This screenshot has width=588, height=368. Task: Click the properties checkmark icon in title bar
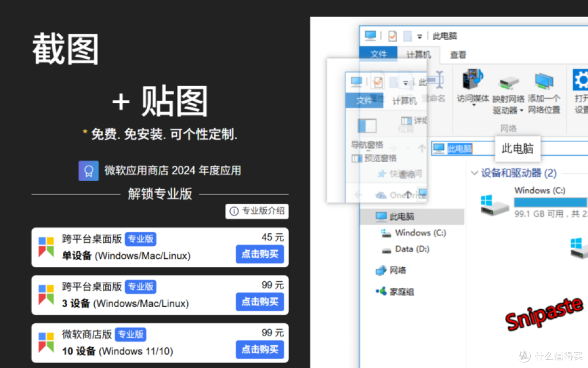click(x=392, y=36)
